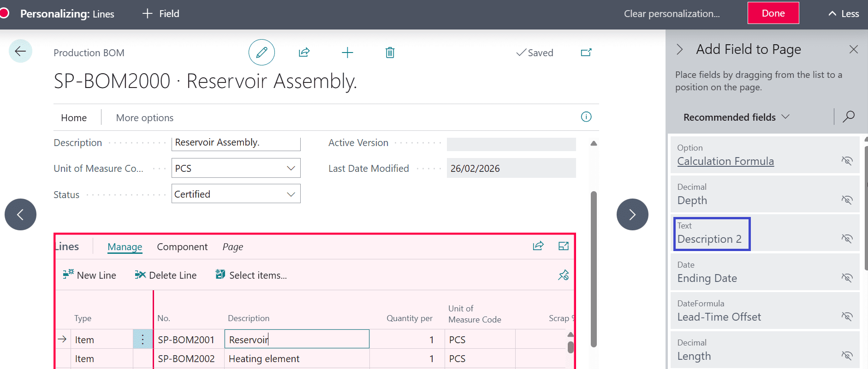Click the search magnifier in Add Field panel

[849, 117]
